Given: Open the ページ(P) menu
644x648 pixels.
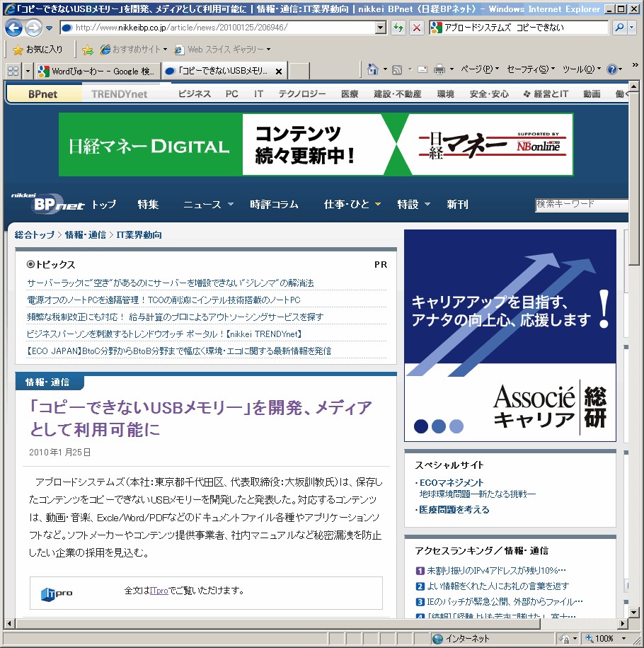Looking at the screenshot, I should coord(480,69).
